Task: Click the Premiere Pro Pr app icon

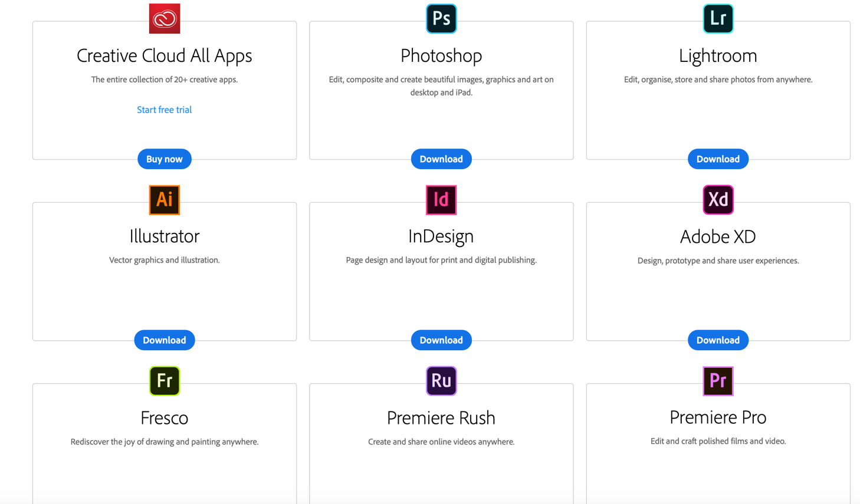Action: tap(718, 381)
